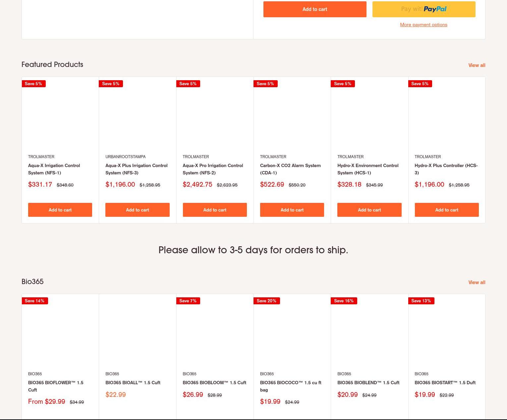Open Hydro-X Environment Control System (HCS-1) title
Viewport: 507px width, 420px height.
pyautogui.click(x=368, y=169)
